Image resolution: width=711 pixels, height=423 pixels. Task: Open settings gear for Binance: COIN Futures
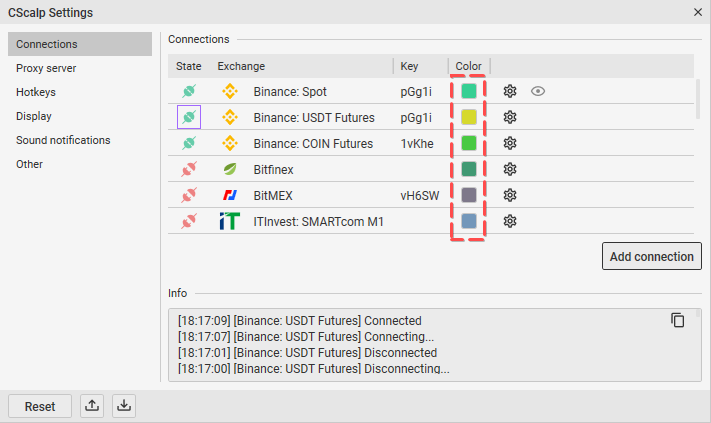[510, 143]
